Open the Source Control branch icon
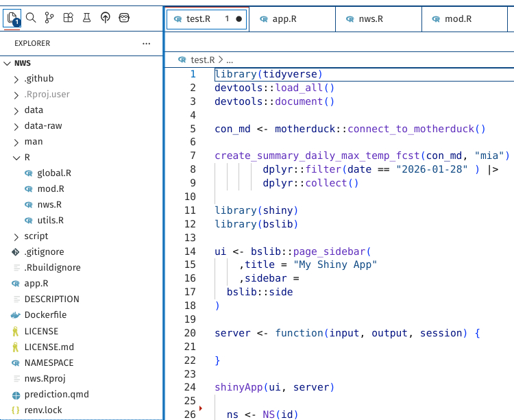The width and height of the screenshot is (514, 420). (x=49, y=18)
